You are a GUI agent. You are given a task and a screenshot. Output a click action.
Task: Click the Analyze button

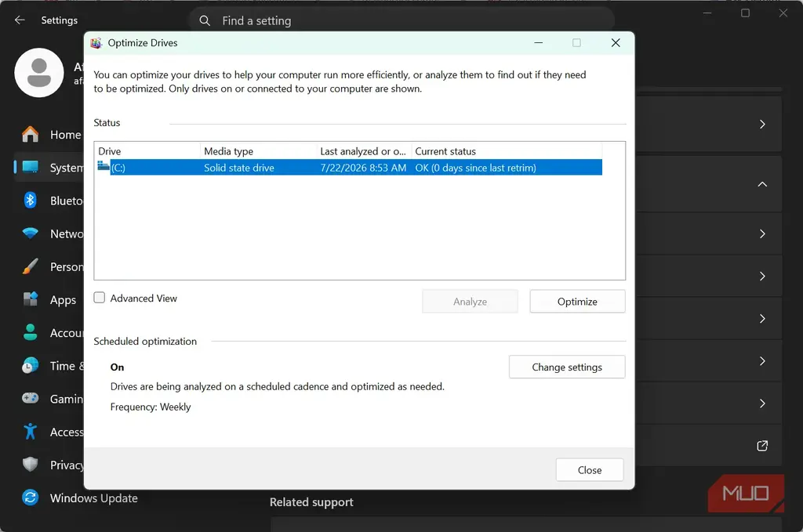[x=470, y=302]
